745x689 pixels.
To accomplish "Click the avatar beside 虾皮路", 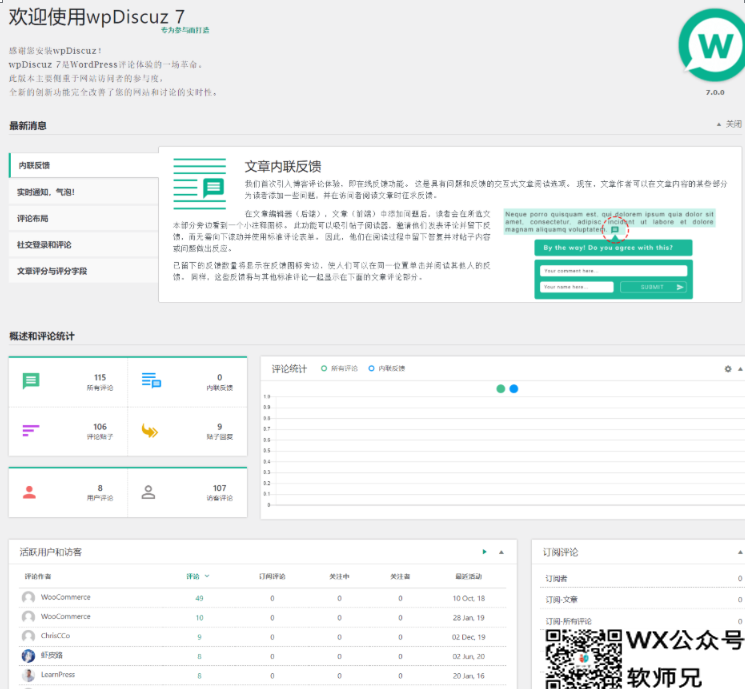I will click(28, 655).
